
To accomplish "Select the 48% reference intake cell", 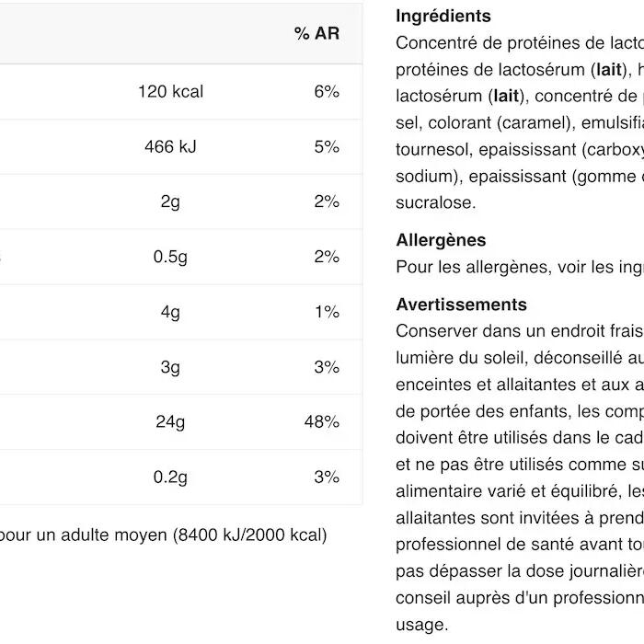I will (322, 422).
